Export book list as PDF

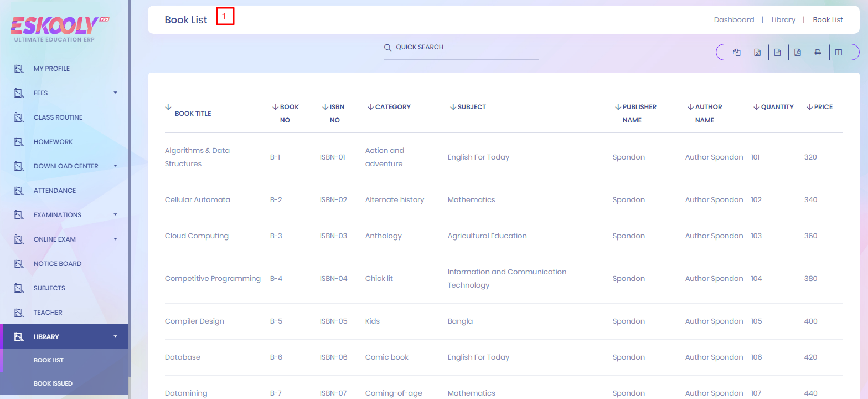(798, 53)
